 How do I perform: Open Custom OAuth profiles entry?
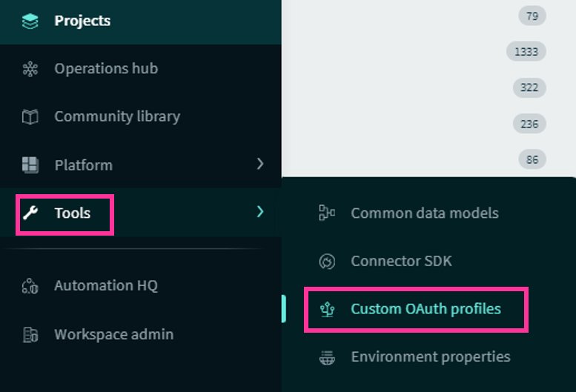pyautogui.click(x=426, y=309)
